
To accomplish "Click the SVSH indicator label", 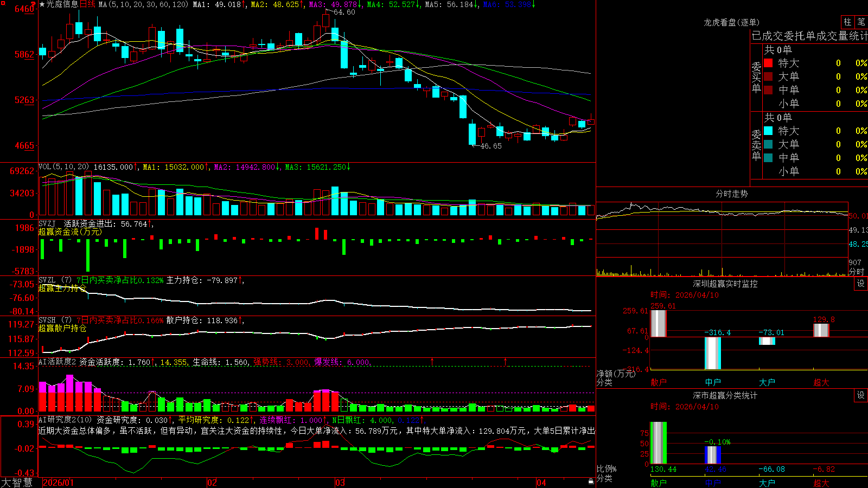I will point(47,320).
